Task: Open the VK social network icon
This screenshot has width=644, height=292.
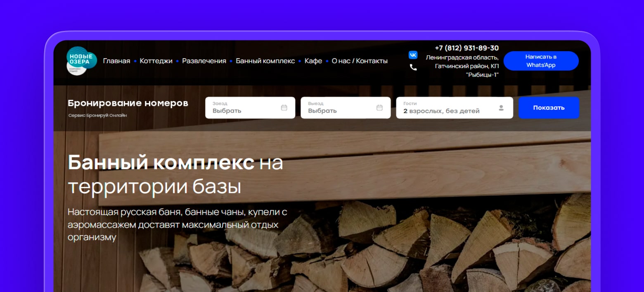Action: tap(413, 55)
